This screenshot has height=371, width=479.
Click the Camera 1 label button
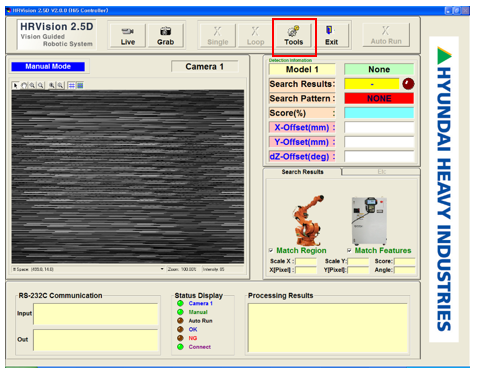pyautogui.click(x=204, y=67)
